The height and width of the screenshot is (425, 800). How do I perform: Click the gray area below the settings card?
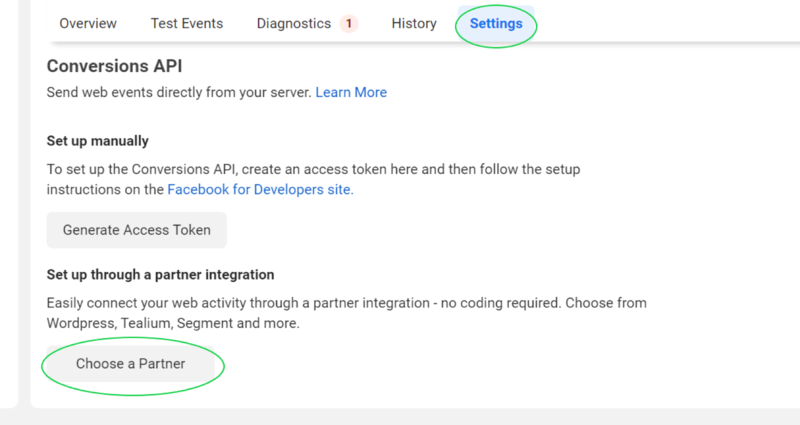400,417
